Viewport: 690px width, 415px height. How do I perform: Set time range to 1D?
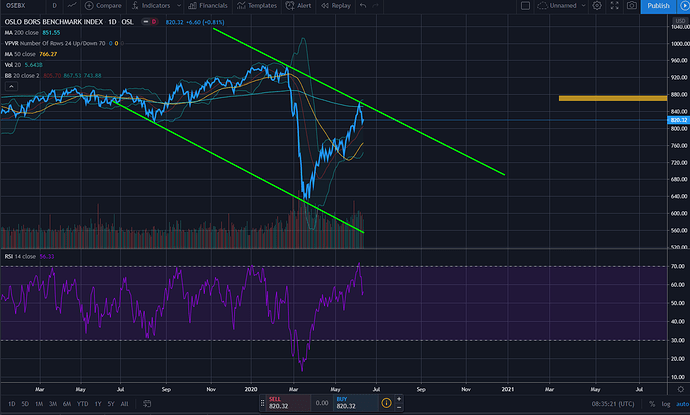(x=12, y=404)
